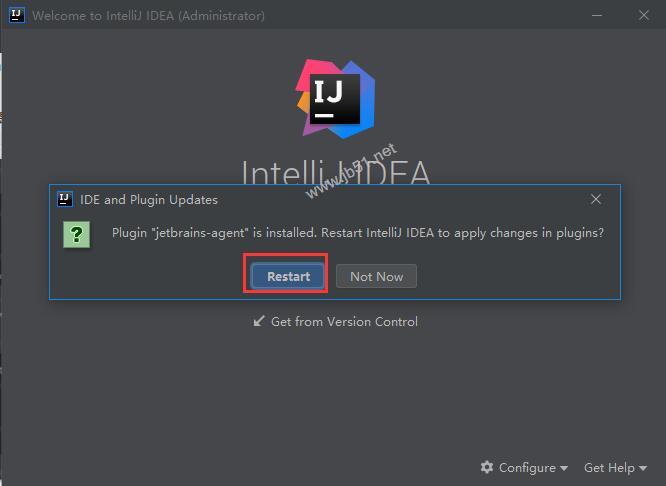Close the IDE and Plugin Updates dialog
The image size is (666, 486).
pyautogui.click(x=596, y=199)
